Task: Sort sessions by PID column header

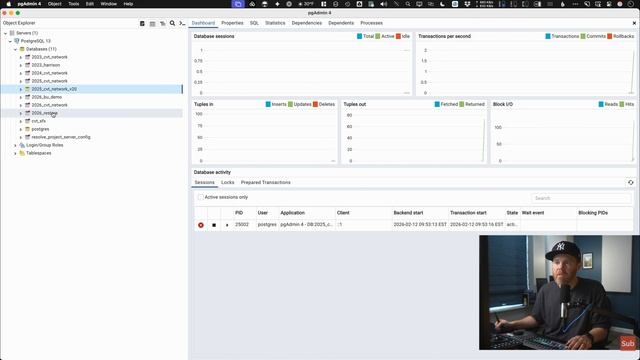Action: (x=239, y=213)
